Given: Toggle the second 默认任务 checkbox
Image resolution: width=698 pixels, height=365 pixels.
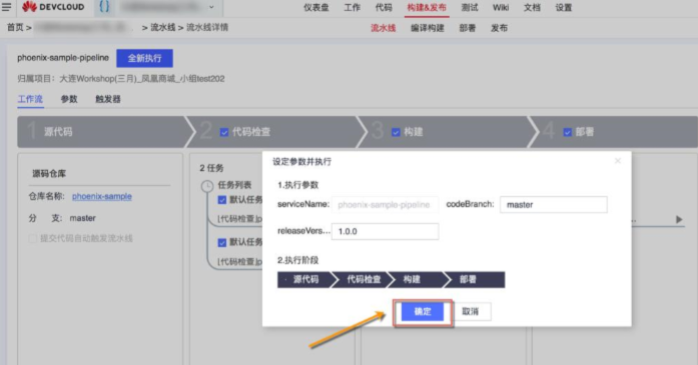Looking at the screenshot, I should pos(222,243).
